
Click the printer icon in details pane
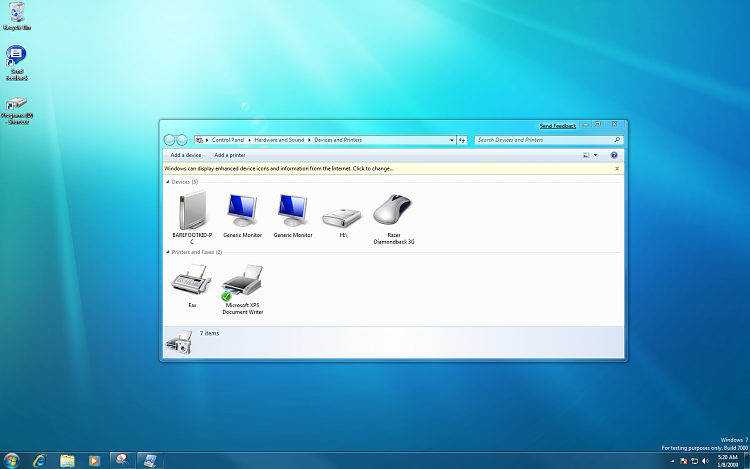(179, 342)
